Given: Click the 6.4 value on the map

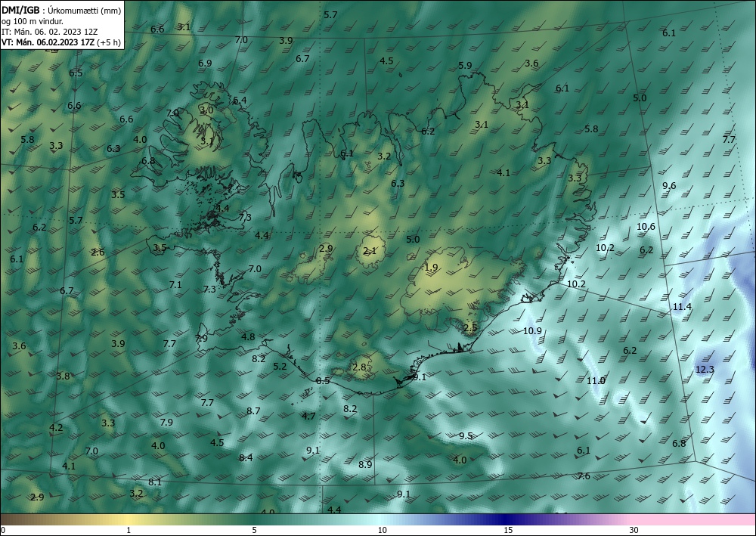Looking at the screenshot, I should click(x=240, y=100).
